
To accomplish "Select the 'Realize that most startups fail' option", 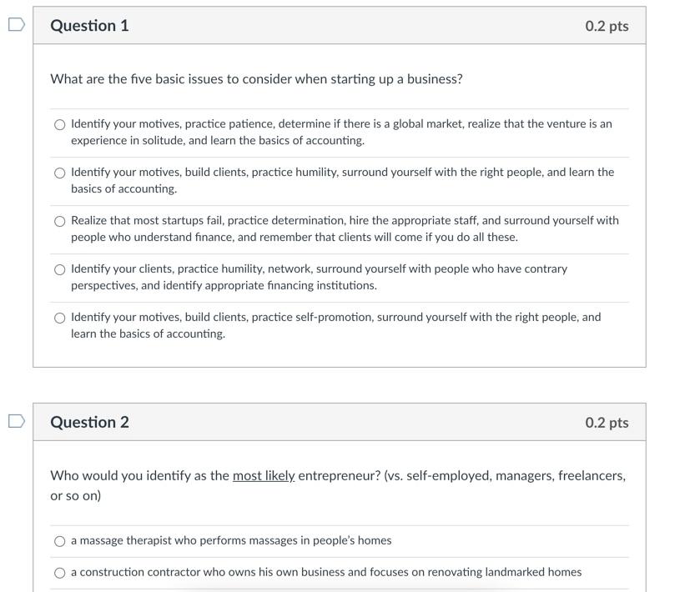I will 59,221.
